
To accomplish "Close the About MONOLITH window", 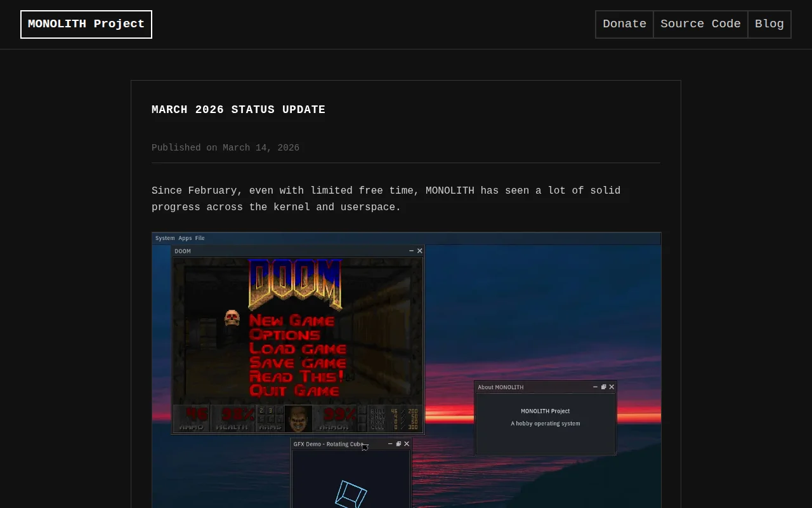I will [x=612, y=387].
